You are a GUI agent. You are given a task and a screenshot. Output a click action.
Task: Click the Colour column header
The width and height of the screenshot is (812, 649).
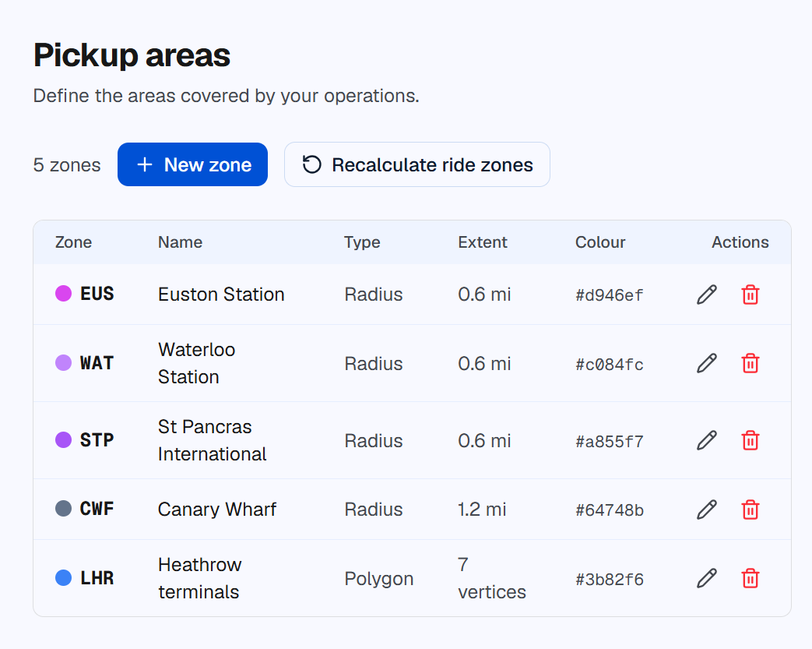point(600,242)
